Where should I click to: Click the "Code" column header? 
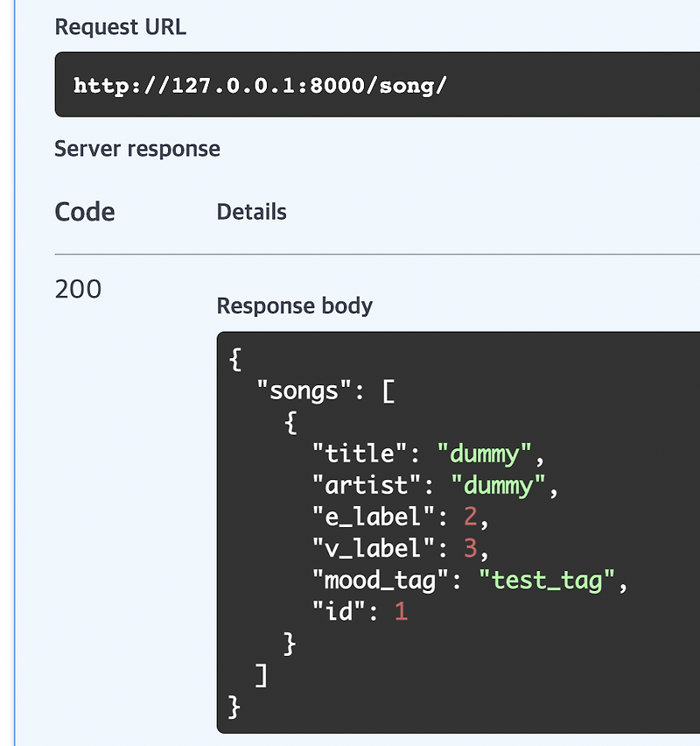[84, 212]
